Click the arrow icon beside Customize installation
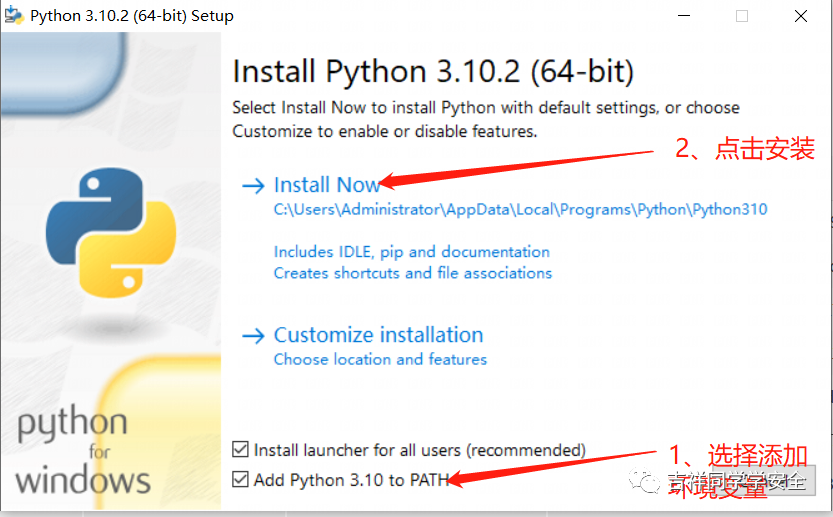This screenshot has width=833, height=517. [x=253, y=335]
